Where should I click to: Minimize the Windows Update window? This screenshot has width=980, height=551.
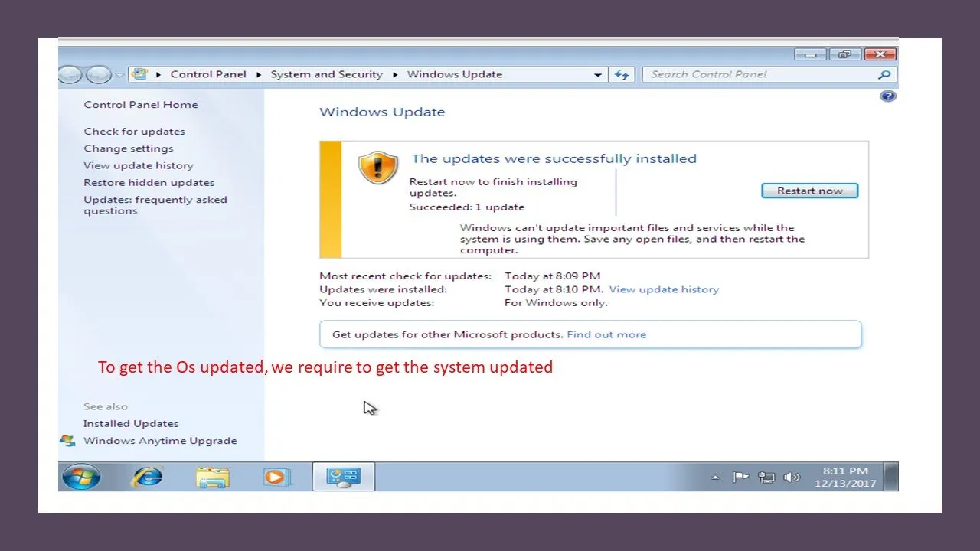(x=811, y=54)
